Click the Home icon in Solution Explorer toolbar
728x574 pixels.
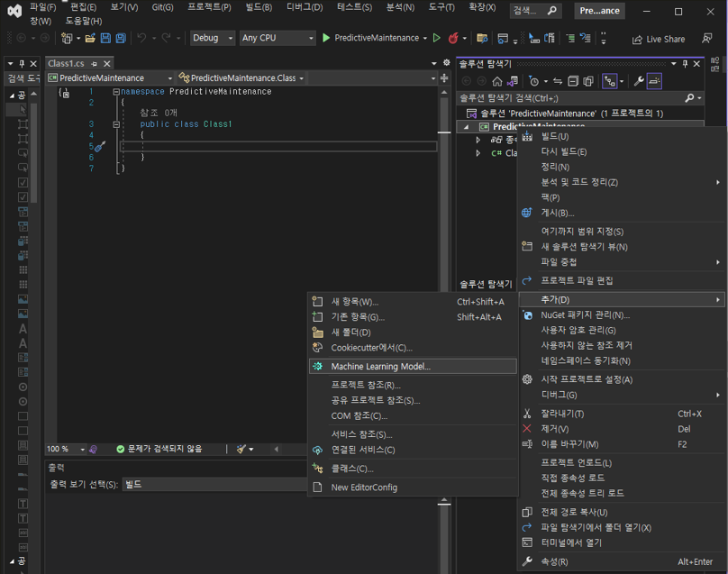click(497, 81)
